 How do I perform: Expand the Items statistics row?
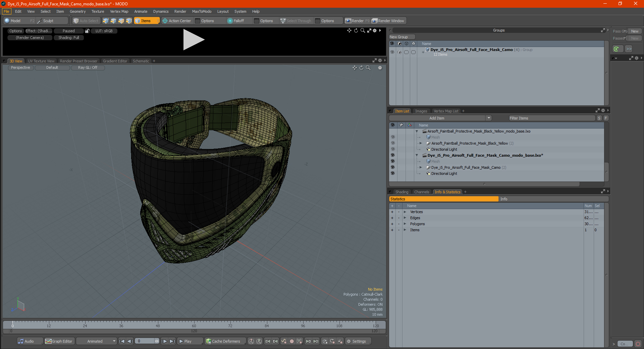click(405, 230)
